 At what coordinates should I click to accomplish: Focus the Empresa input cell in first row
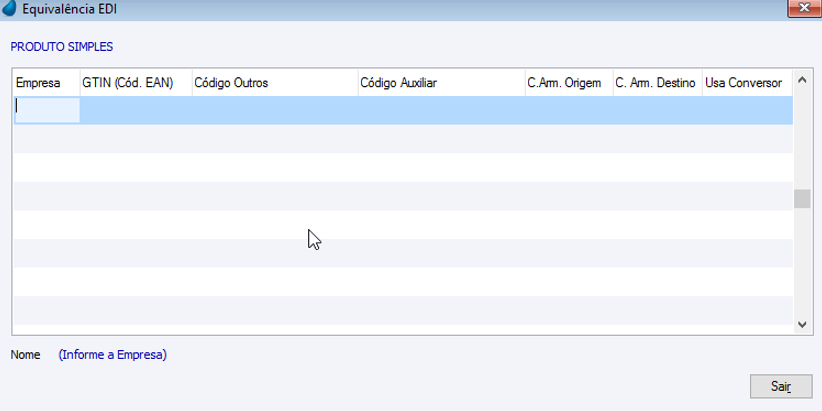point(47,110)
